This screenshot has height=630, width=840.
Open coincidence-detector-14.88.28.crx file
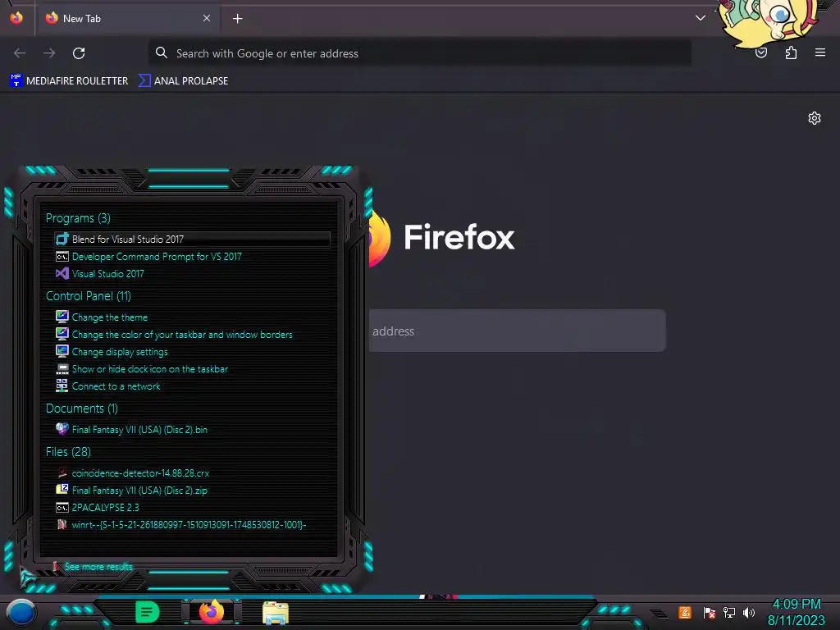click(x=140, y=473)
